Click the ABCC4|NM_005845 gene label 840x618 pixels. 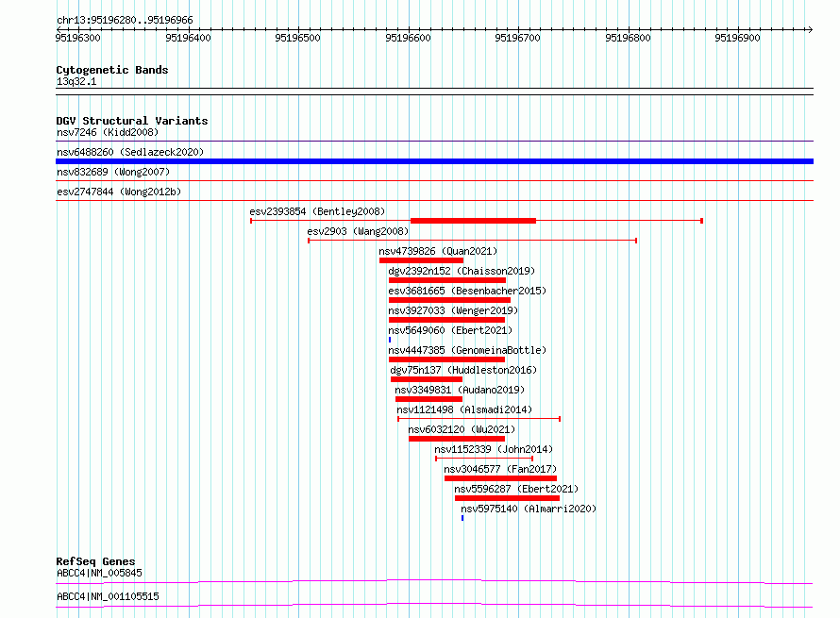point(99,573)
